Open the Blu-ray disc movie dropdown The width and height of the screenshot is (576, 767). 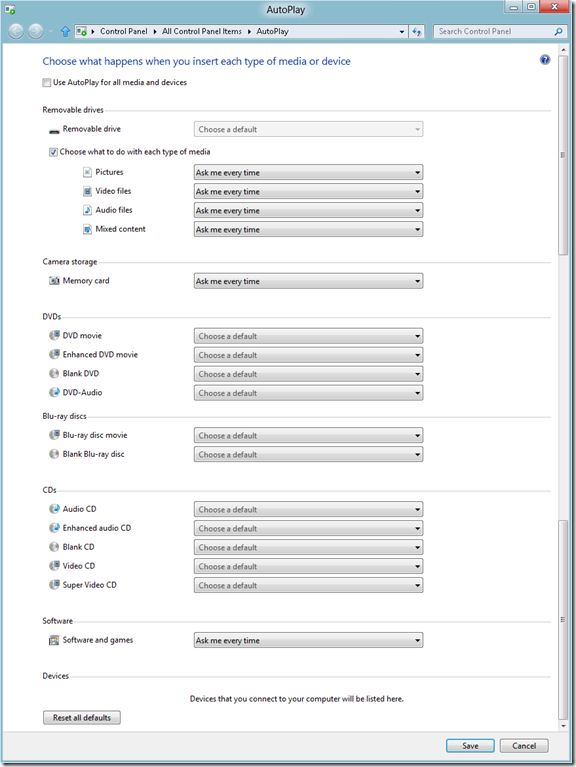[309, 435]
